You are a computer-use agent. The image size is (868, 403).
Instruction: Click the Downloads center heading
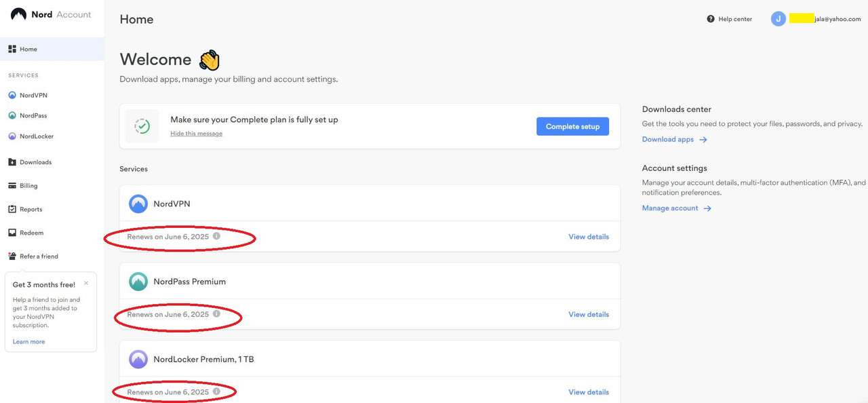click(x=677, y=109)
